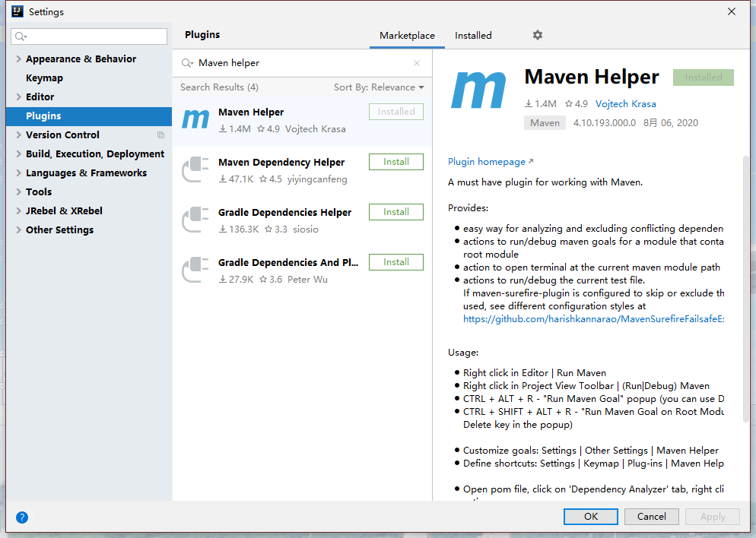Click the Gradle Dependencies Helper plug icon
The width and height of the screenshot is (756, 538).
[195, 220]
